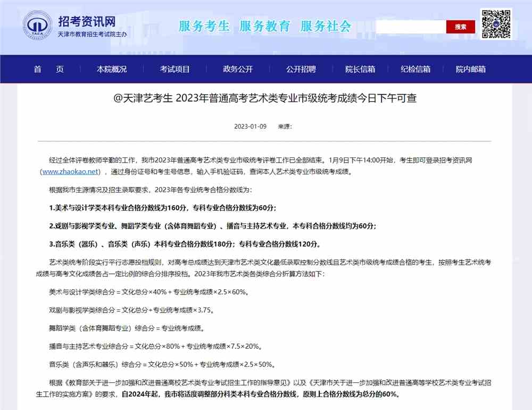532x410 pixels.
Task: Click the 播音与主持艺术专业综合分 formula line
Action: pos(156,346)
